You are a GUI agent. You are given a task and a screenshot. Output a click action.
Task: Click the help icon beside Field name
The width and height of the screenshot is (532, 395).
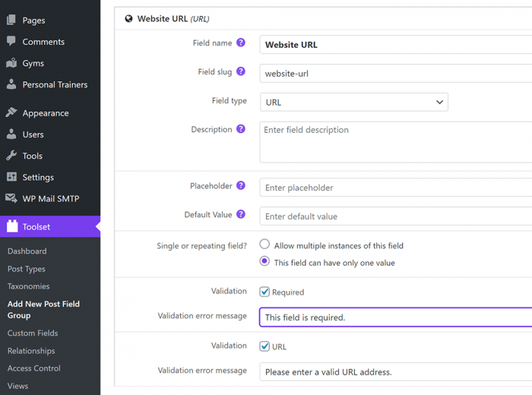pos(241,43)
